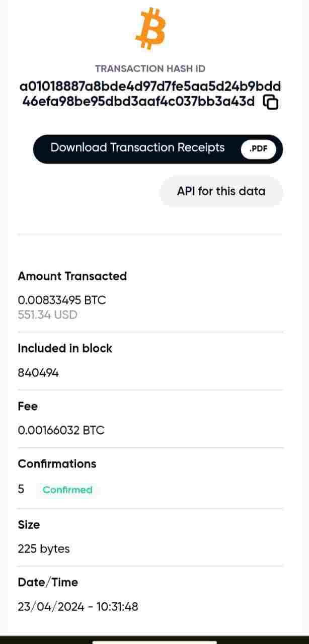Image resolution: width=309 pixels, height=644 pixels.
Task: Click the 225 bytes size value
Action: (x=44, y=549)
